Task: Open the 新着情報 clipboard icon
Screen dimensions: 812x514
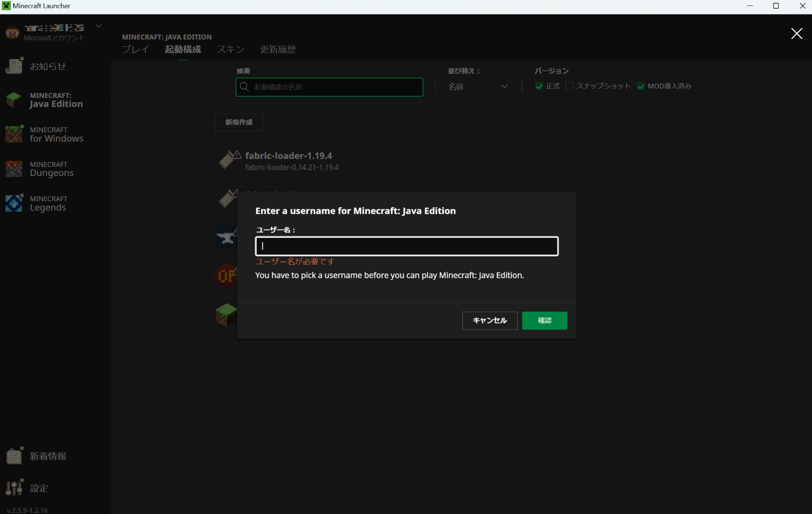Action: (15, 455)
